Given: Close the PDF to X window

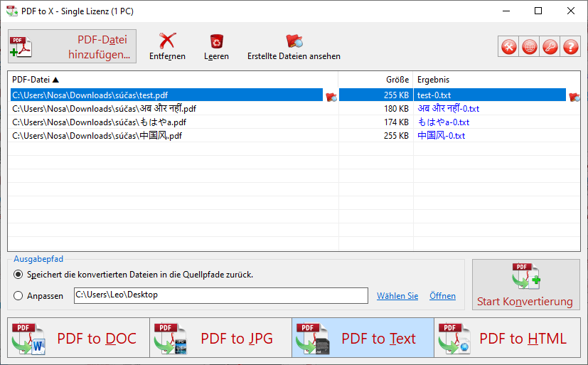Looking at the screenshot, I should (571, 11).
